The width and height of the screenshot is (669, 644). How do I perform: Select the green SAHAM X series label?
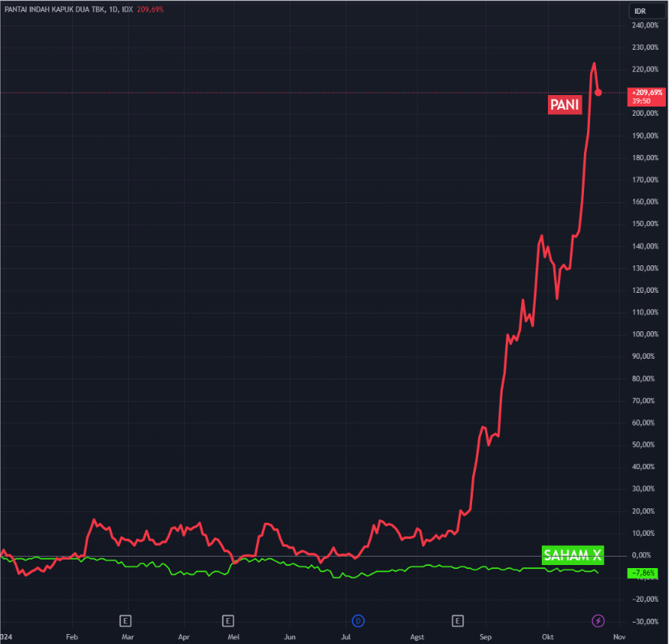point(572,555)
